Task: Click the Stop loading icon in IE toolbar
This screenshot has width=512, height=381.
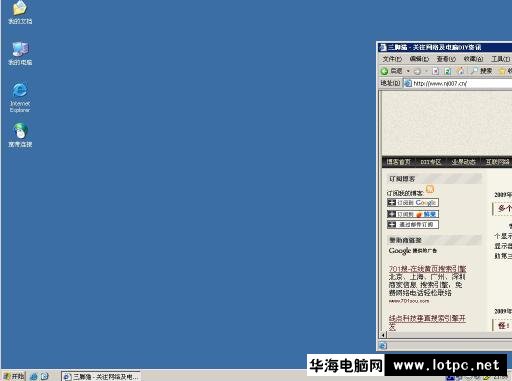Action: click(435, 71)
